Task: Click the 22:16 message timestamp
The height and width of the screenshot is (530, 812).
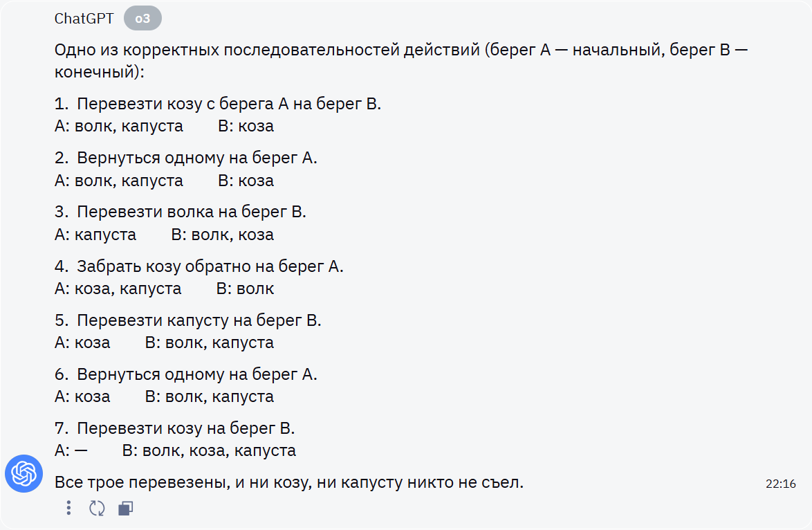Action: 781,484
